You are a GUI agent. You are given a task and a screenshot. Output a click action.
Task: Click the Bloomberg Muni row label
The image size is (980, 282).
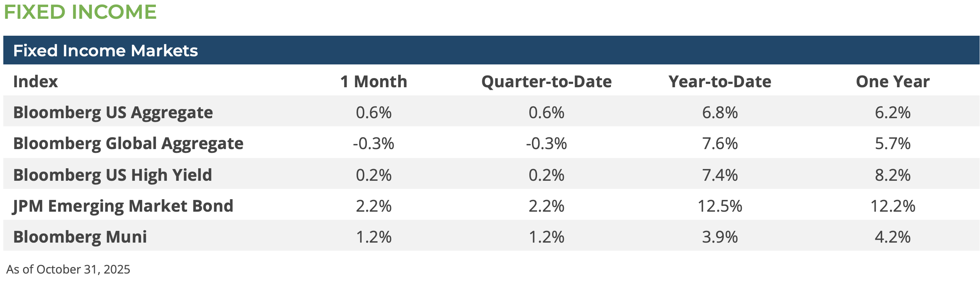tap(80, 237)
